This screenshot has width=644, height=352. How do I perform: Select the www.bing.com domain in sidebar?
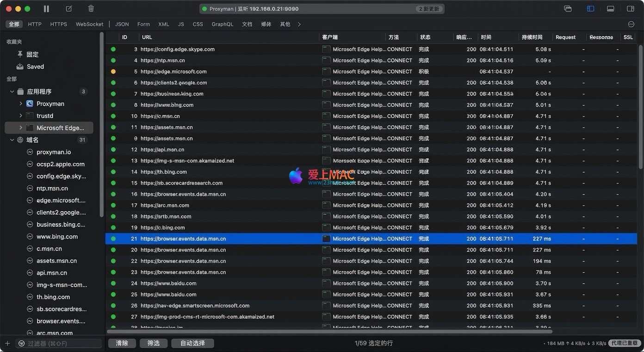(x=57, y=237)
